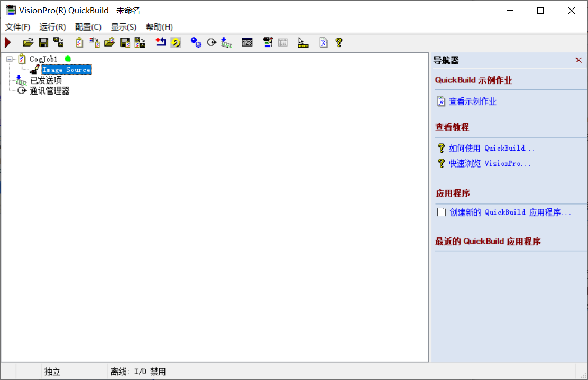Click the green status dot next to CogJob1

(68, 59)
